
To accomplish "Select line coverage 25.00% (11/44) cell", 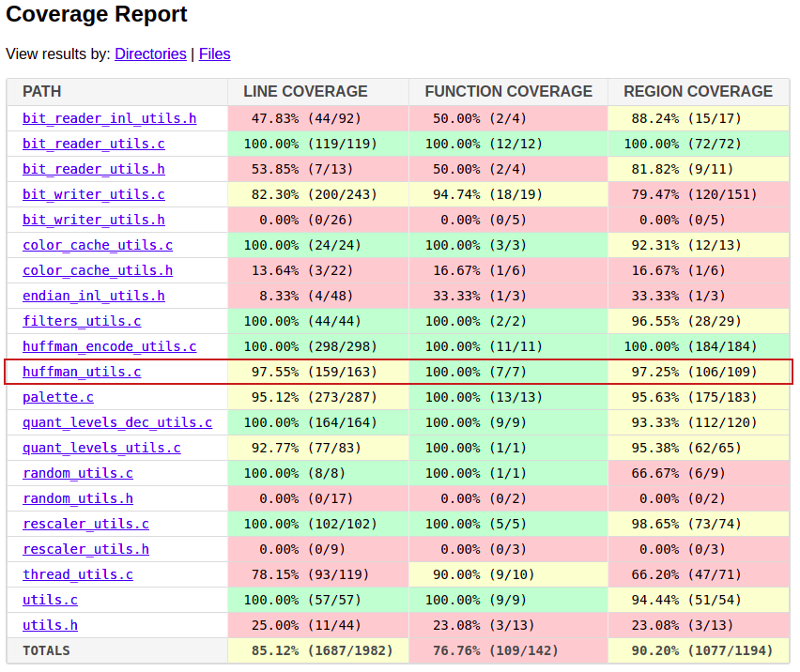I will coord(318,625).
